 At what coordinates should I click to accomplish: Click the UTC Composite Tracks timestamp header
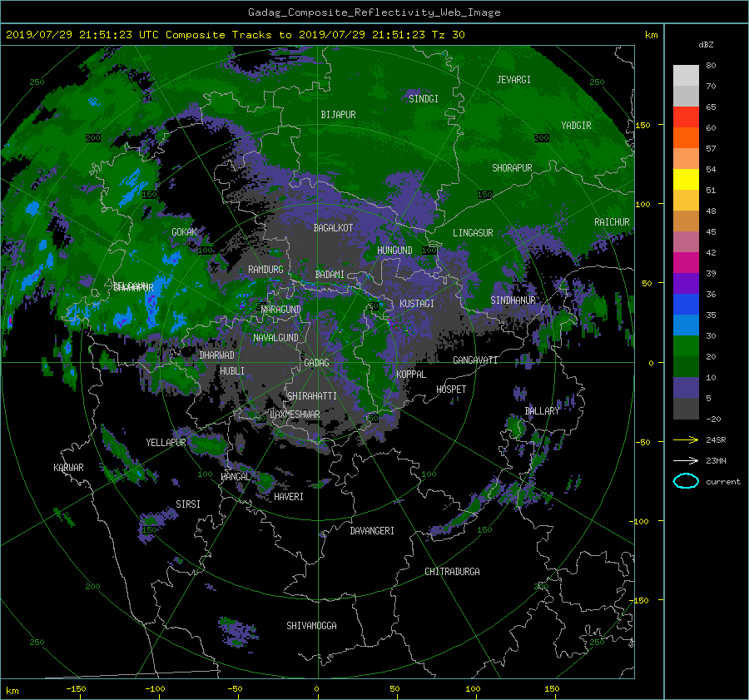pyautogui.click(x=235, y=35)
